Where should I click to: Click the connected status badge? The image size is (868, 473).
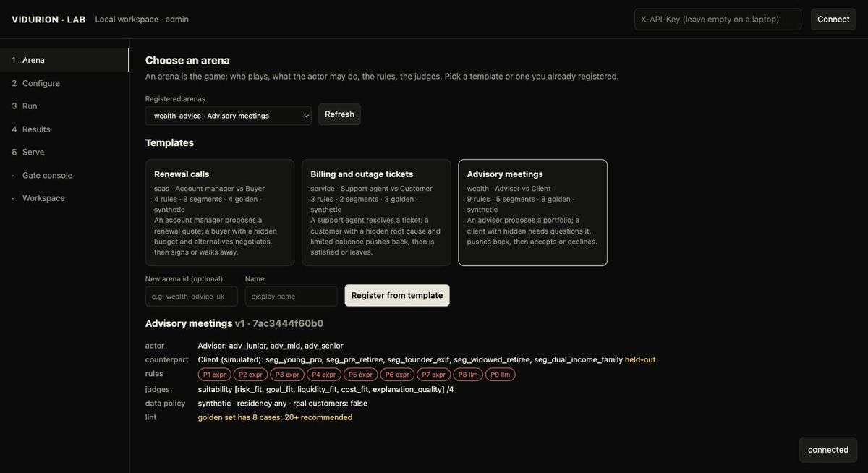click(x=828, y=450)
